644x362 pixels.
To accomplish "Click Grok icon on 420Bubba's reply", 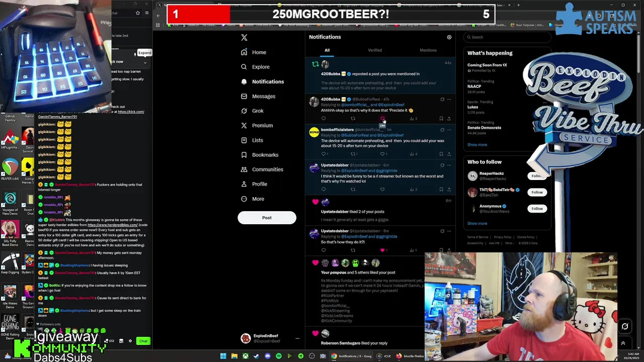I will pyautogui.click(x=442, y=100).
